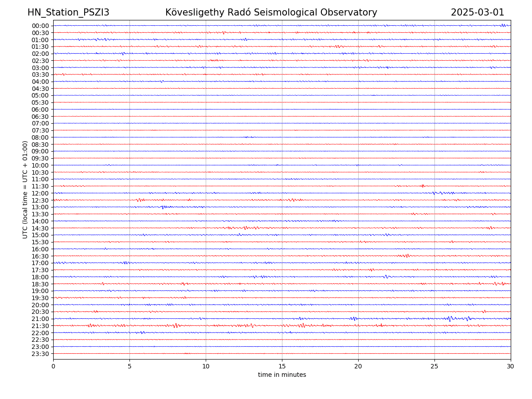Image resolution: width=532 pixels, height=399 pixels.
Task: Click the x-axis tick label 20
Action: [x=358, y=367]
